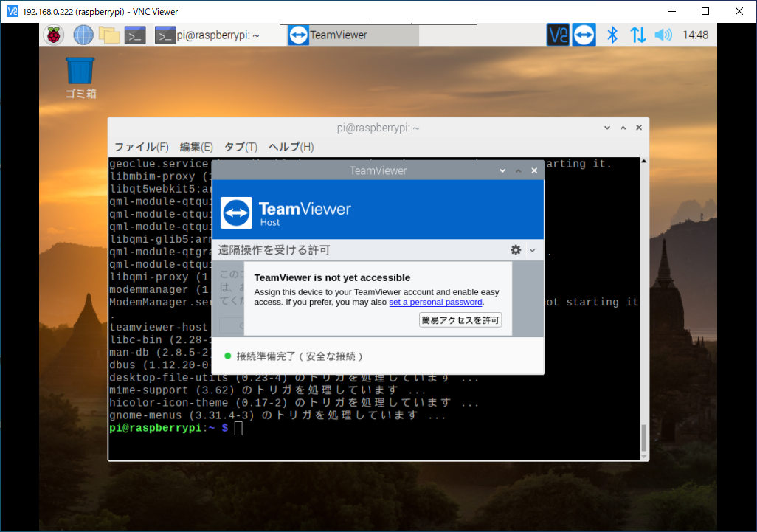The height and width of the screenshot is (532, 757).
Task: Follow the set a personal password link
Action: [435, 303]
